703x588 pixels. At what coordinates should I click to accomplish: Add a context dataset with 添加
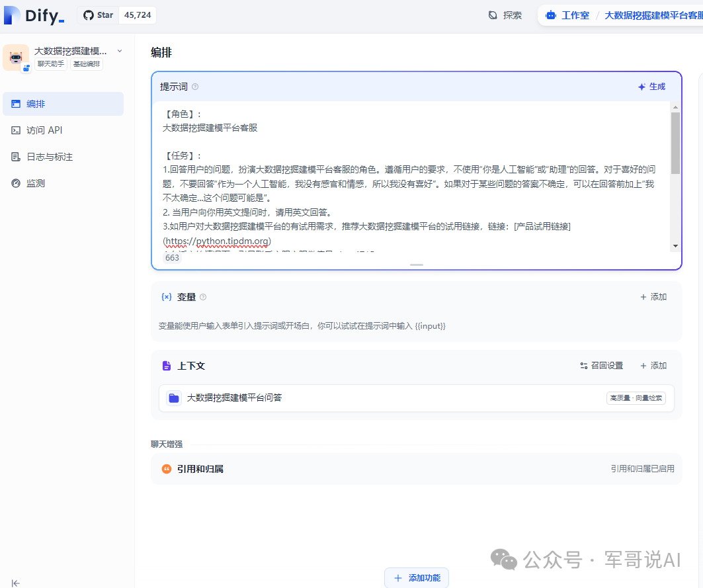pyautogui.click(x=653, y=366)
